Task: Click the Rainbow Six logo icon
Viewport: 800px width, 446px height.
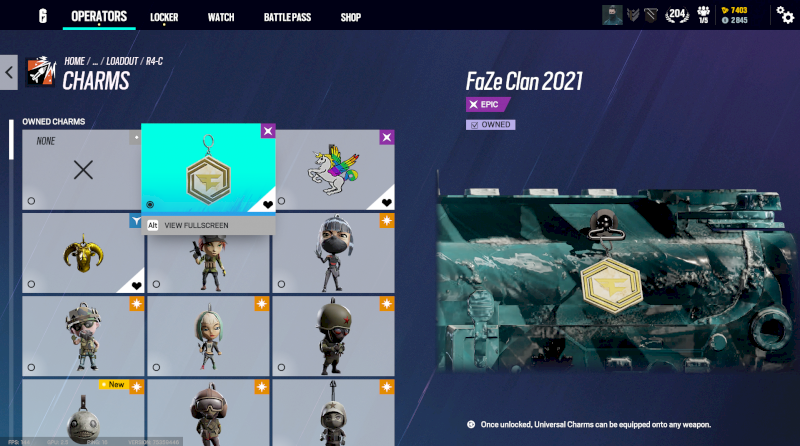Action: [43, 16]
